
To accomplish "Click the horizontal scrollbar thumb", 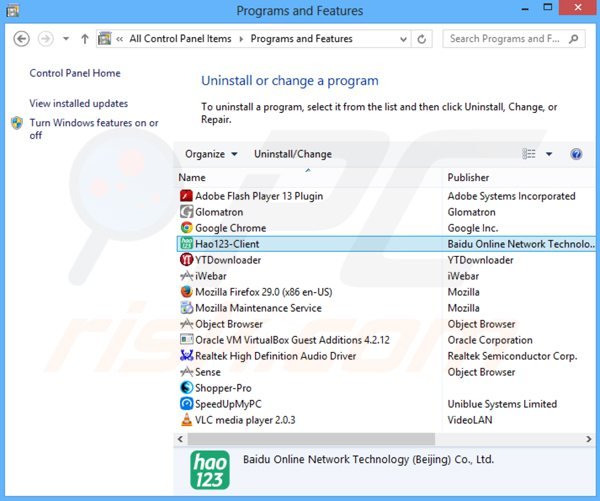I will pyautogui.click(x=311, y=439).
